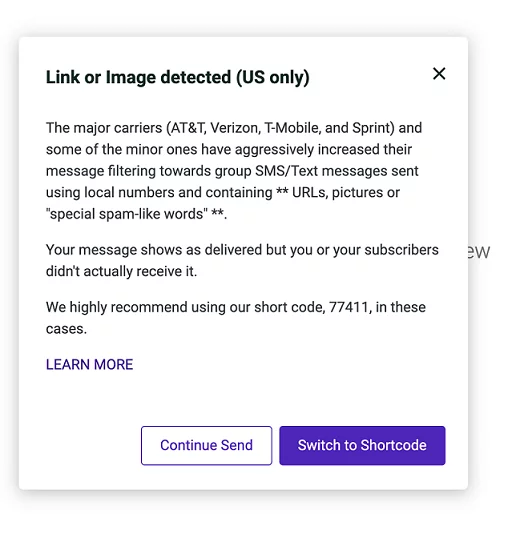Viewport: 512px width, 538px height.
Task: Click the Continue Send button
Action: click(206, 445)
